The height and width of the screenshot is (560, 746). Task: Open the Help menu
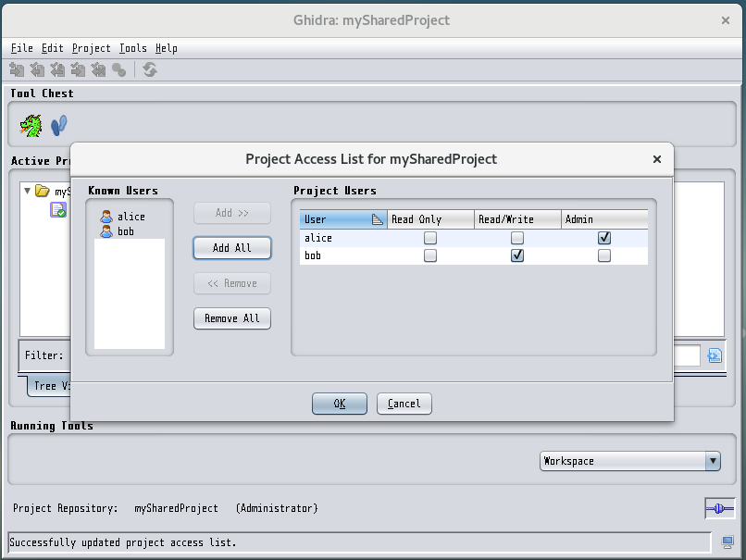(x=166, y=48)
